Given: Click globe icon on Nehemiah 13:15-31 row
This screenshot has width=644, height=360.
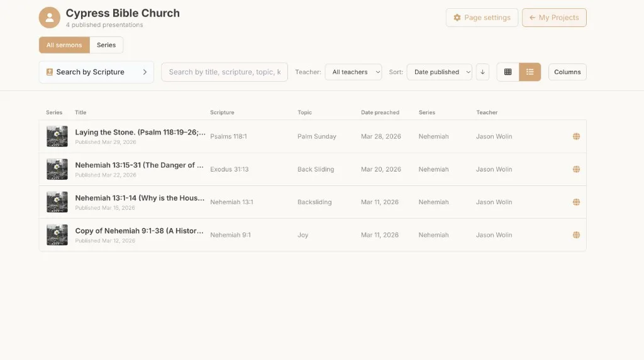Looking at the screenshot, I should pyautogui.click(x=576, y=169).
